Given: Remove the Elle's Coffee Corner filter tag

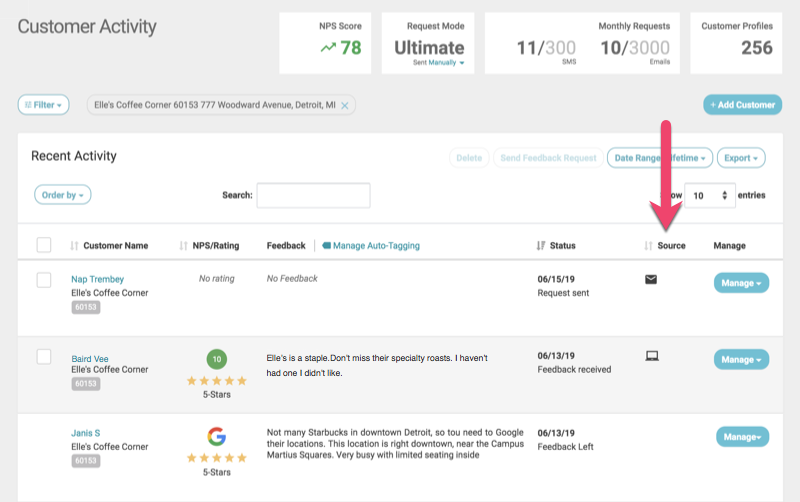Looking at the screenshot, I should pyautogui.click(x=345, y=105).
